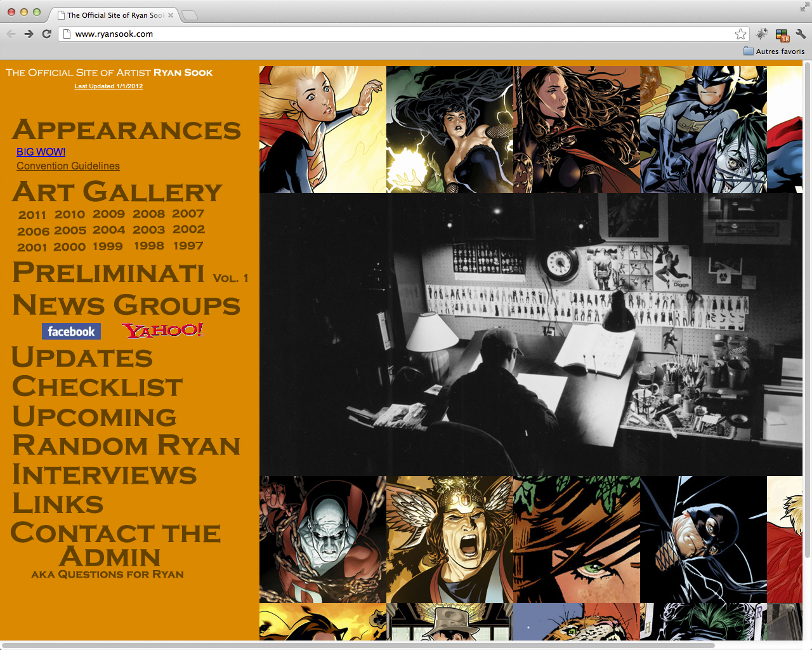The image size is (812, 650).
Task: Click the brunette woman in red cape thumbnail
Action: [577, 129]
